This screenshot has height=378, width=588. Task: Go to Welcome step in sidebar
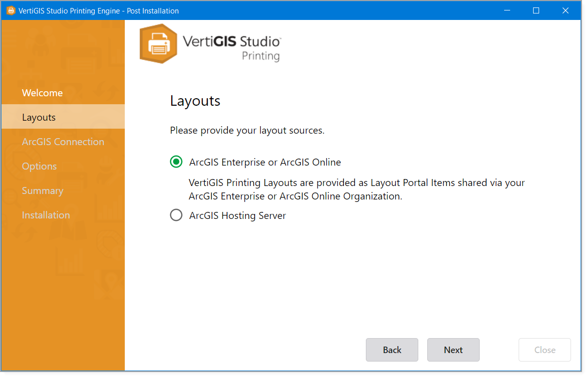click(x=42, y=93)
